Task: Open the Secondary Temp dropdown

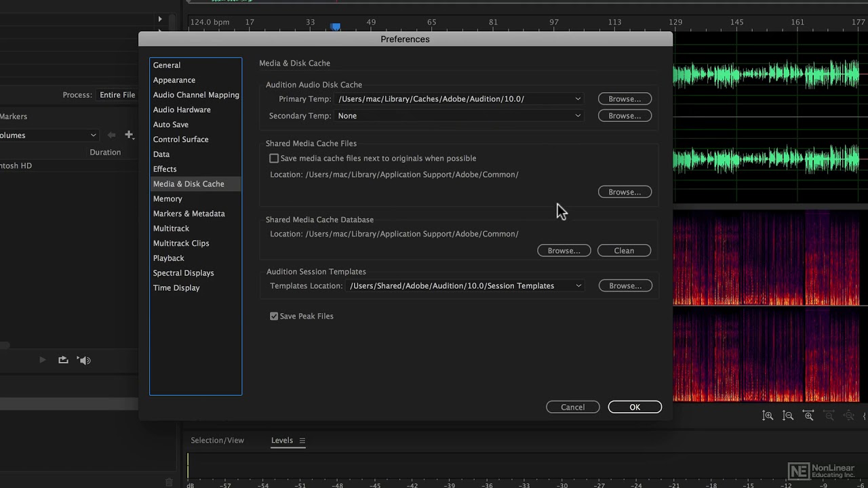Action: [x=578, y=115]
